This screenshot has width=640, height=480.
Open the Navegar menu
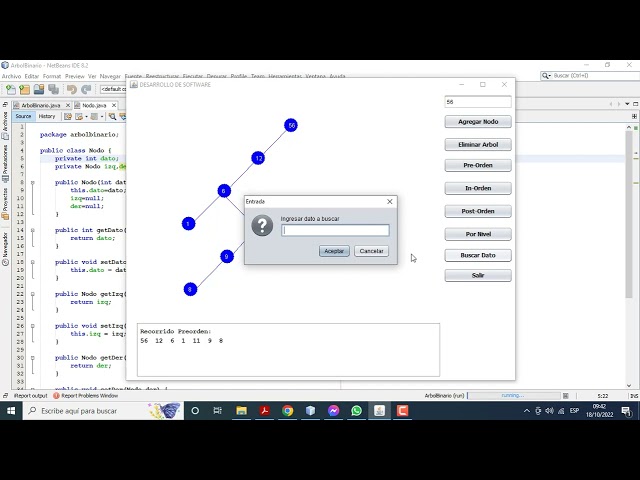point(110,76)
